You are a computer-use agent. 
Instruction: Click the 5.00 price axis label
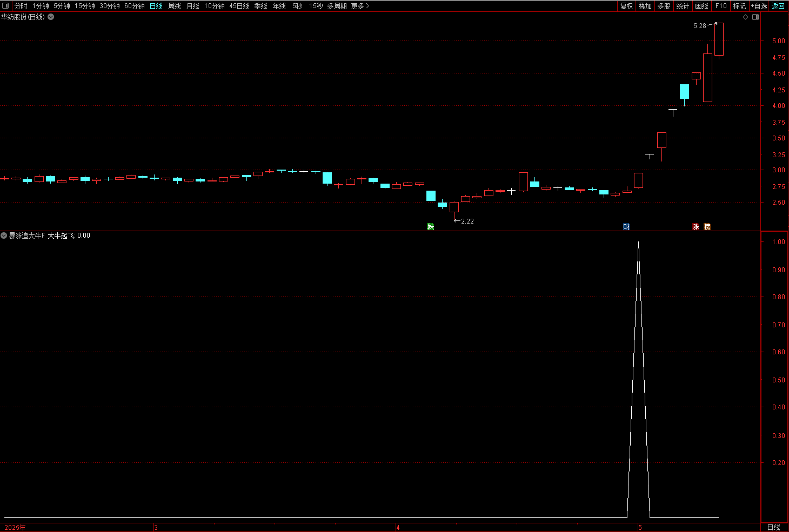click(779, 41)
